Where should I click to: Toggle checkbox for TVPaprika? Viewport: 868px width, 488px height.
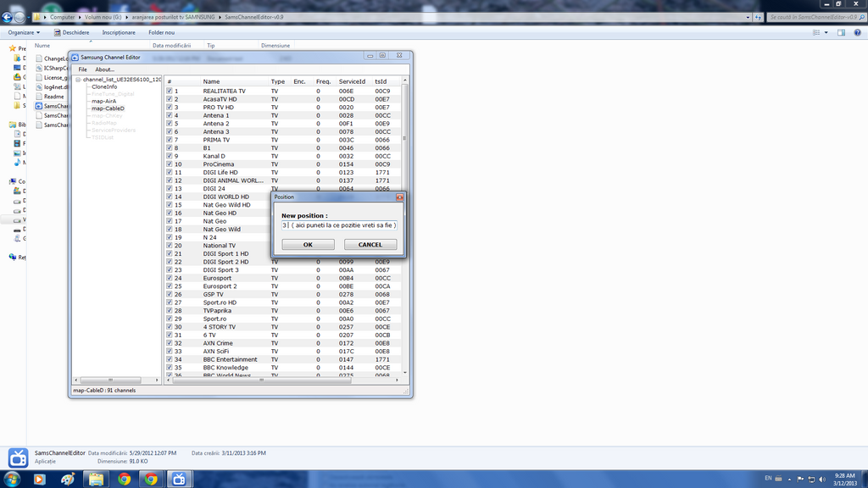click(170, 310)
